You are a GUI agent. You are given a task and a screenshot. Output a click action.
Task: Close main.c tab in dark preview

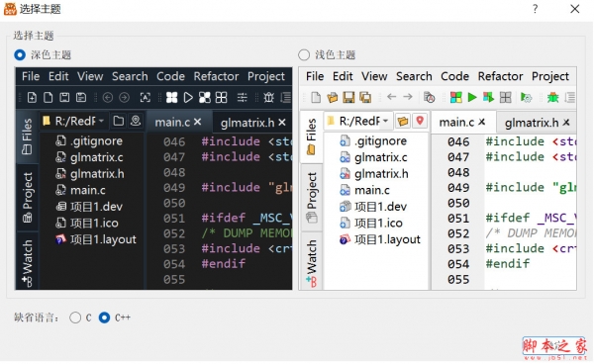click(x=197, y=123)
